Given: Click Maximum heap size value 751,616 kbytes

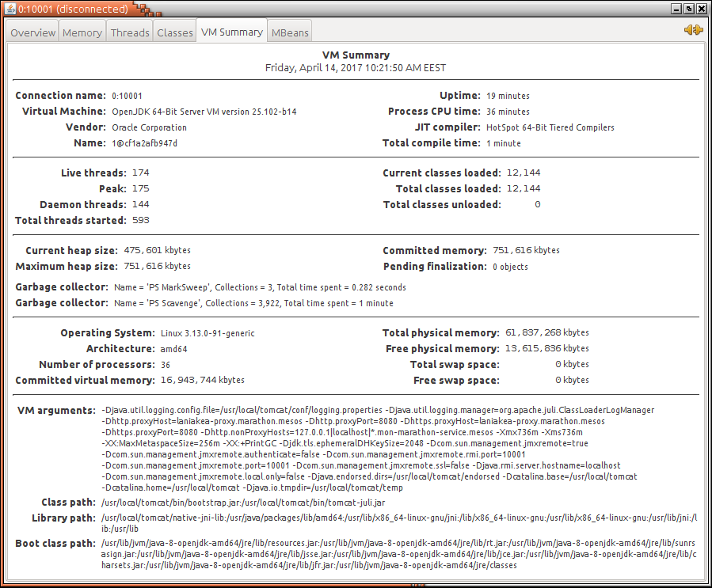Looking at the screenshot, I should tap(157, 266).
